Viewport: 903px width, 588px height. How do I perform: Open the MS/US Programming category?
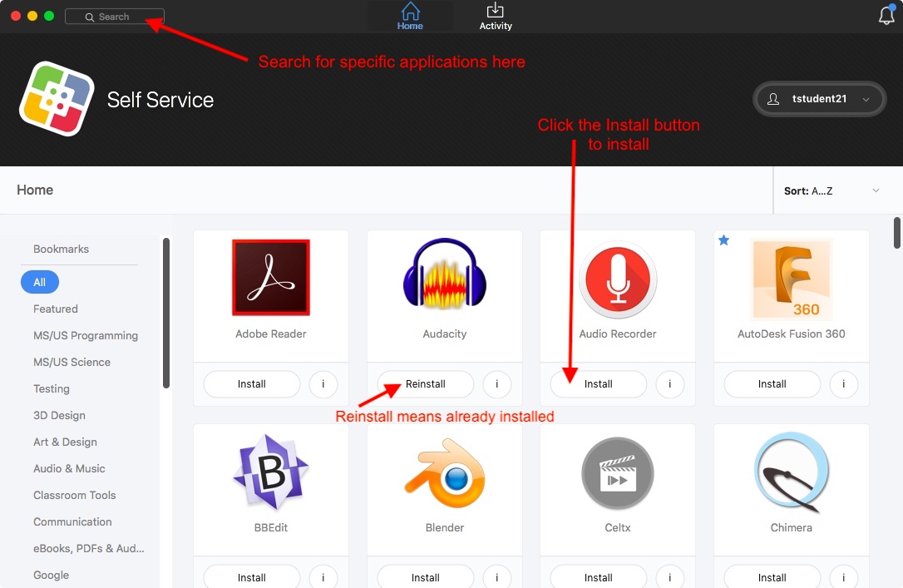pyautogui.click(x=86, y=335)
